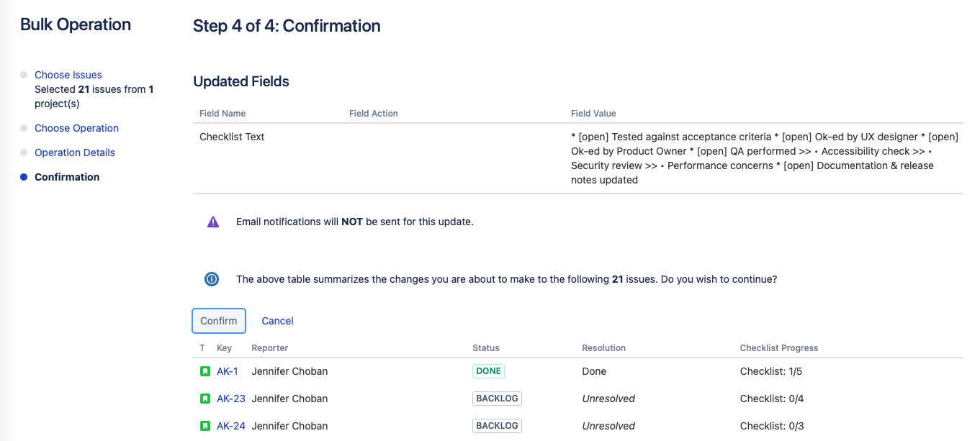Open the Operation Details step
The image size is (980, 441).
click(x=75, y=153)
